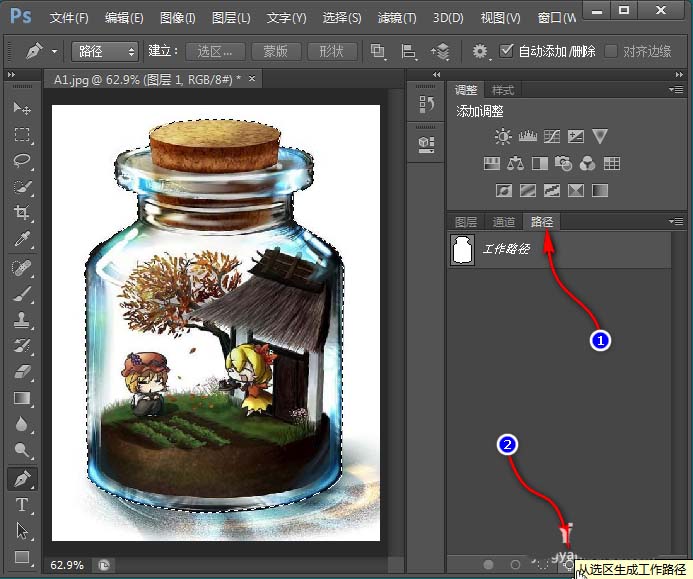Image resolution: width=693 pixels, height=579 pixels.
Task: Pick the Crop tool
Action: pyautogui.click(x=22, y=212)
